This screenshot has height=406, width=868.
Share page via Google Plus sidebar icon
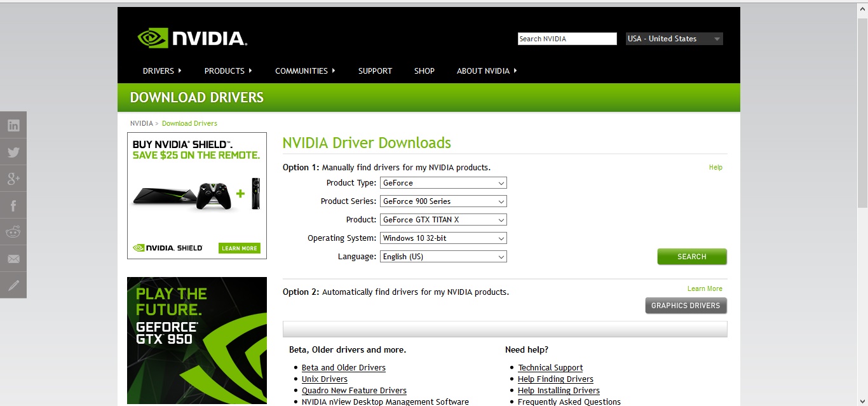tap(13, 179)
